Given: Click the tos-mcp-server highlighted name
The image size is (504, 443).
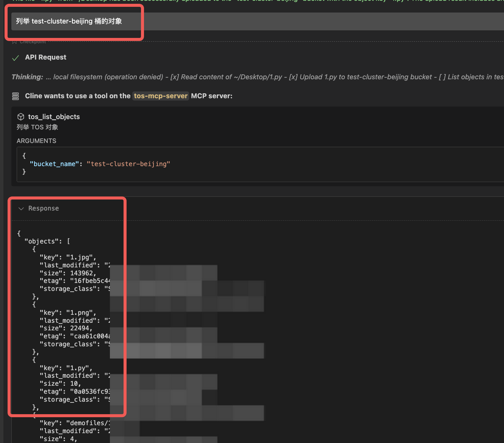Looking at the screenshot, I should click(161, 96).
